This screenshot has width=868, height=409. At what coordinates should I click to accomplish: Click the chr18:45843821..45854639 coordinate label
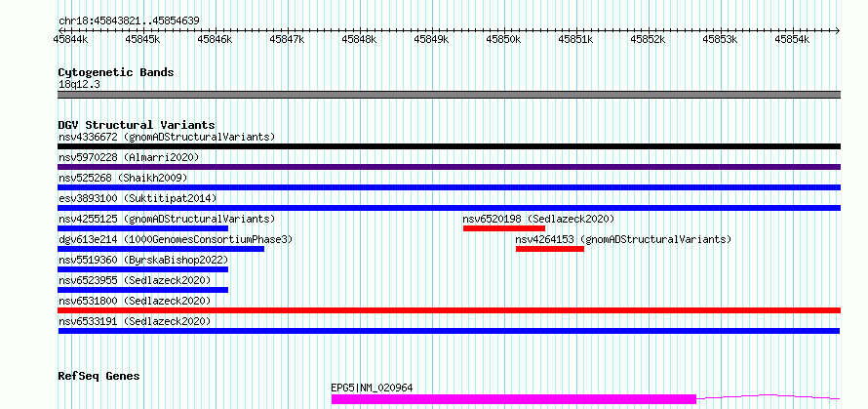[x=129, y=20]
